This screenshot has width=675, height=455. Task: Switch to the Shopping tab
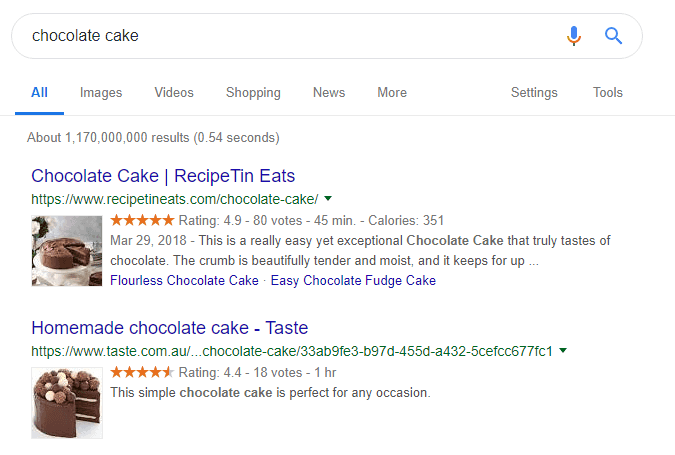pos(253,93)
